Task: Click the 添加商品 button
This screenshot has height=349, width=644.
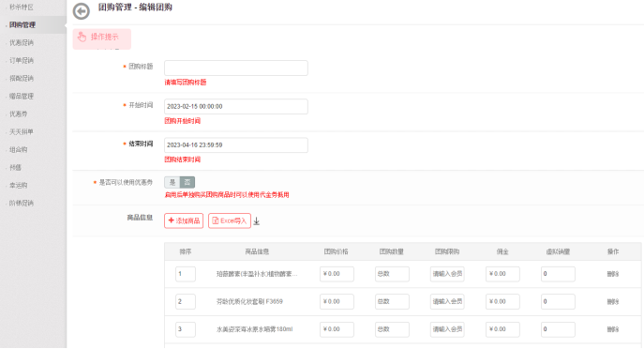Action: [x=184, y=220]
